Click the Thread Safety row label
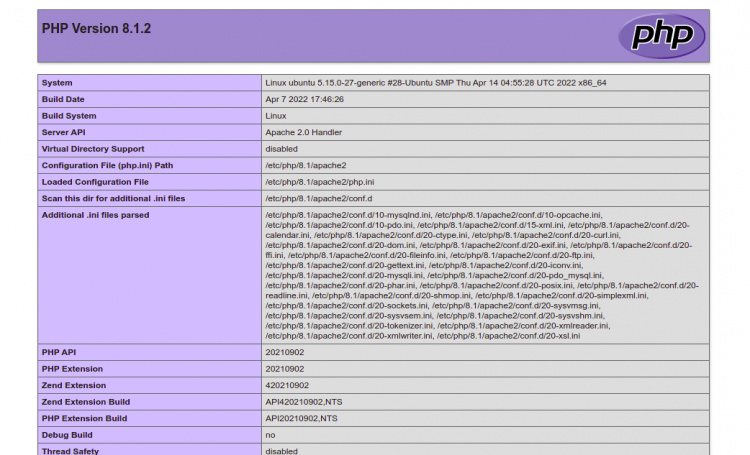 (x=70, y=451)
